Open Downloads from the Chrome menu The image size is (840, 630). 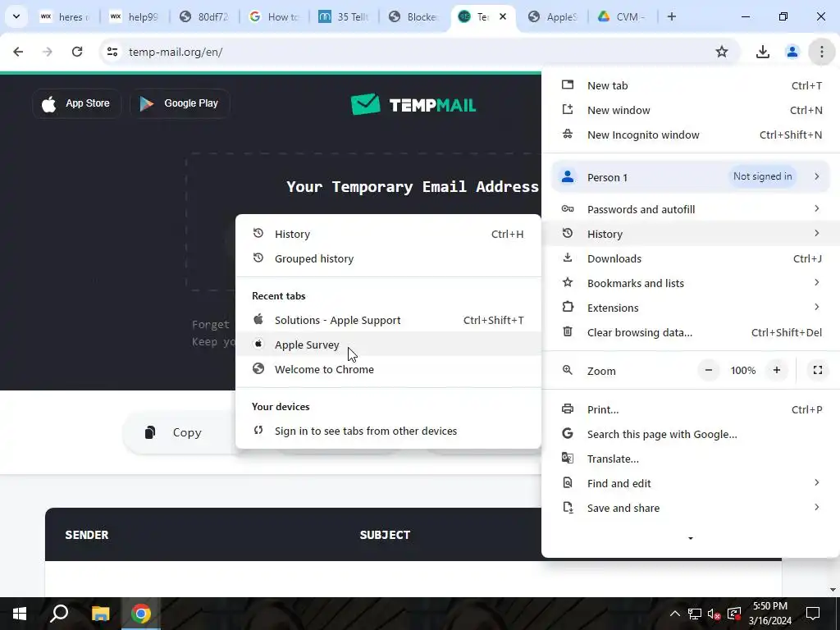(x=691, y=258)
